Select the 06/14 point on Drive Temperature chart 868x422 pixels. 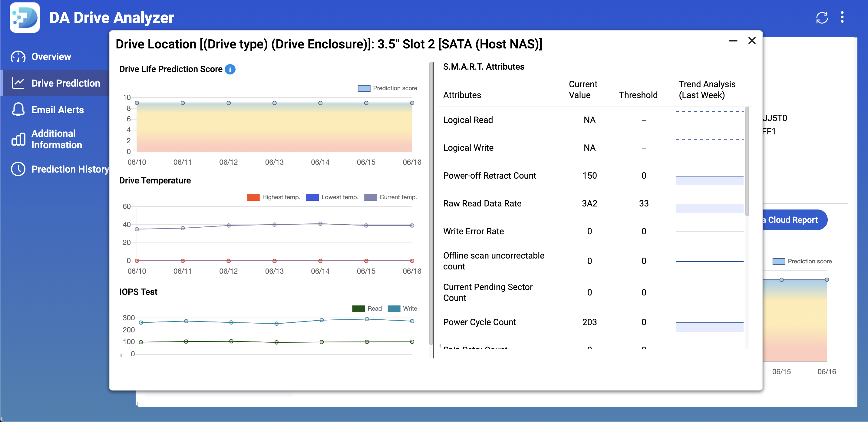[x=320, y=223]
